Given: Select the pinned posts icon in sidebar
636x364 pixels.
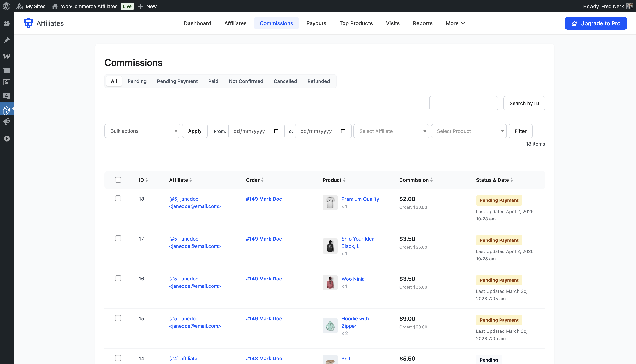Looking at the screenshot, I should (6, 40).
